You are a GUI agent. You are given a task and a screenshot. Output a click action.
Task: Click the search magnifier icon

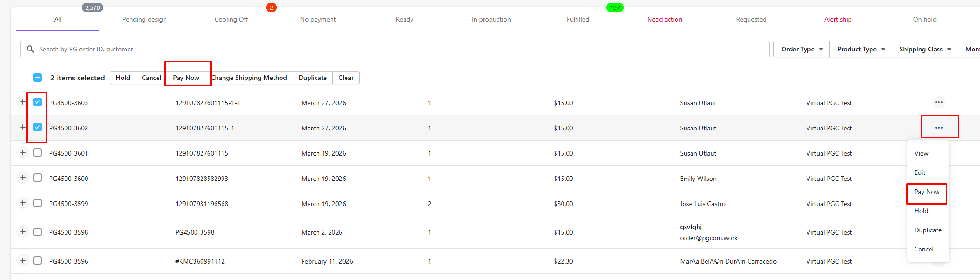[30, 49]
